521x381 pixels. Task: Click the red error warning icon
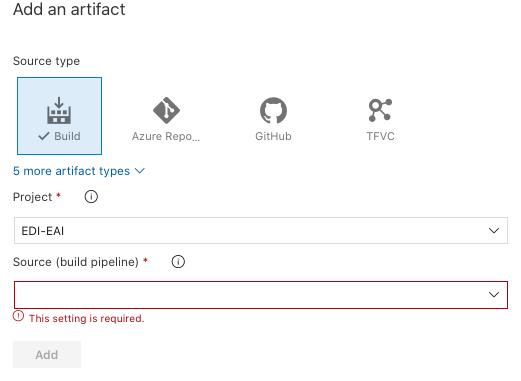point(18,316)
